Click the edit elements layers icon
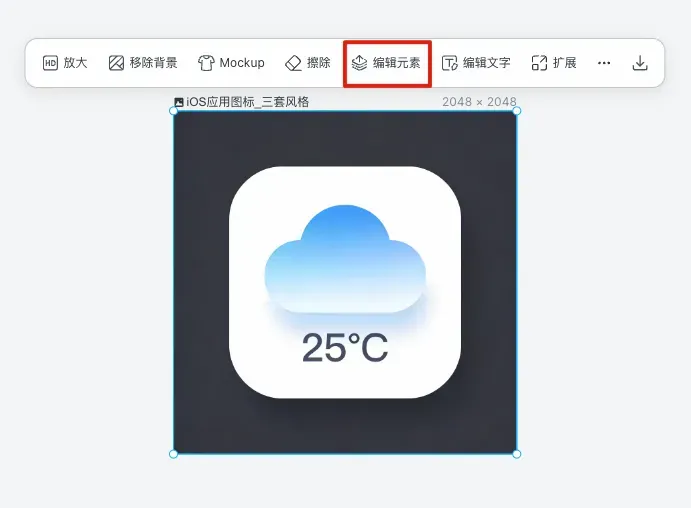 359,63
